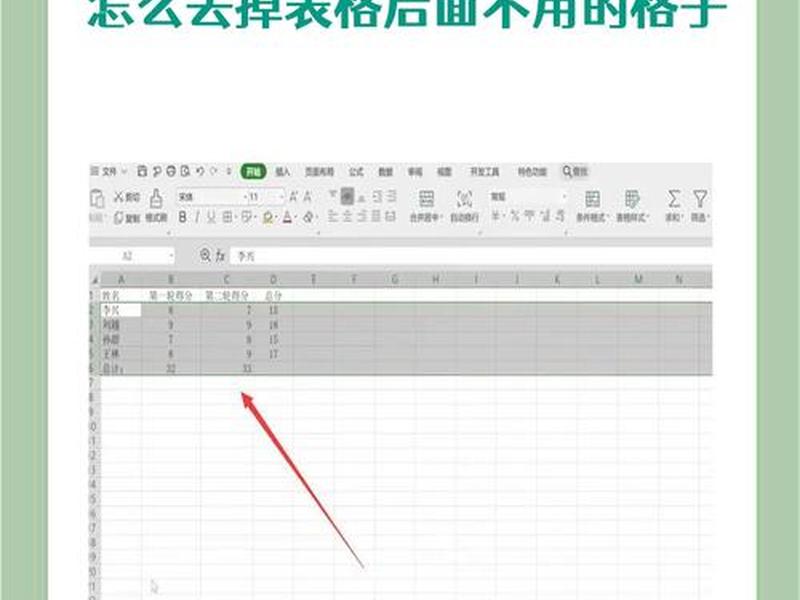Screen dimensions: 800x600
Task: Click the Save icon in quick access toolbar
Action: point(142,171)
